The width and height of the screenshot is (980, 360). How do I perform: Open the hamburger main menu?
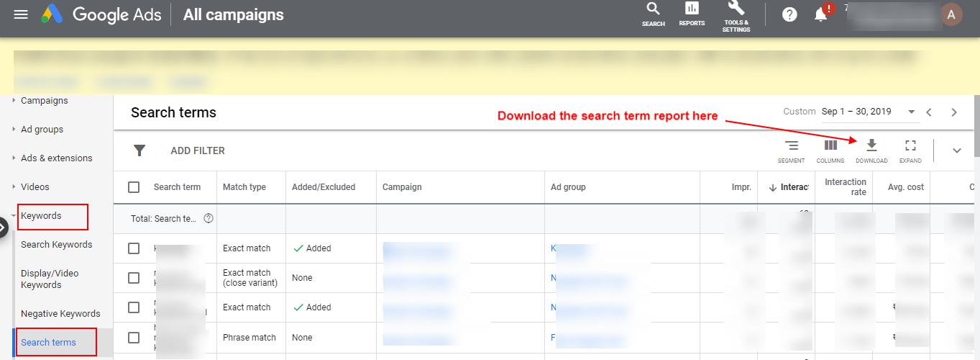click(21, 14)
